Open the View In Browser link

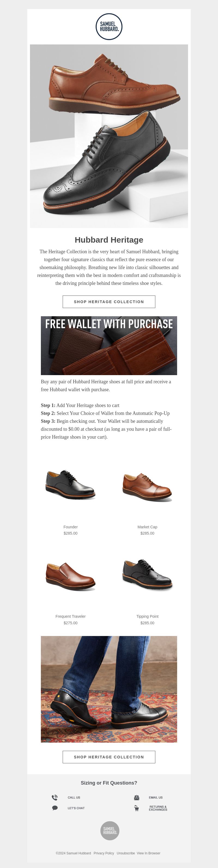pos(149,853)
